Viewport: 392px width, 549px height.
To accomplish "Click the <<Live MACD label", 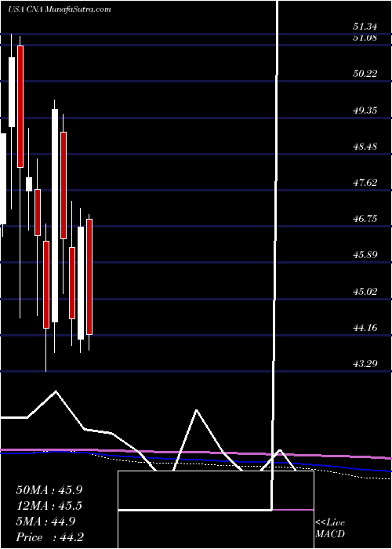I will [x=330, y=529].
